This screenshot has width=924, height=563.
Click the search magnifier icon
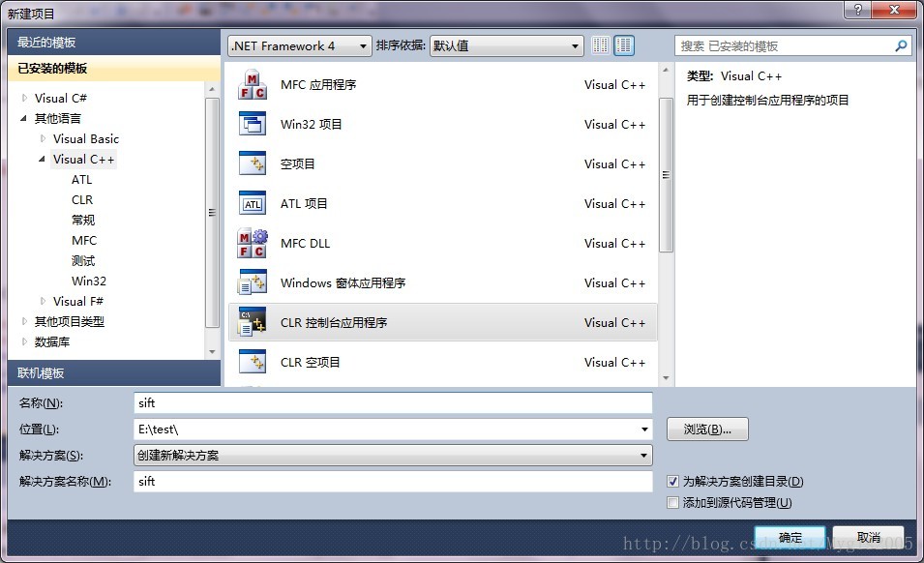point(901,45)
